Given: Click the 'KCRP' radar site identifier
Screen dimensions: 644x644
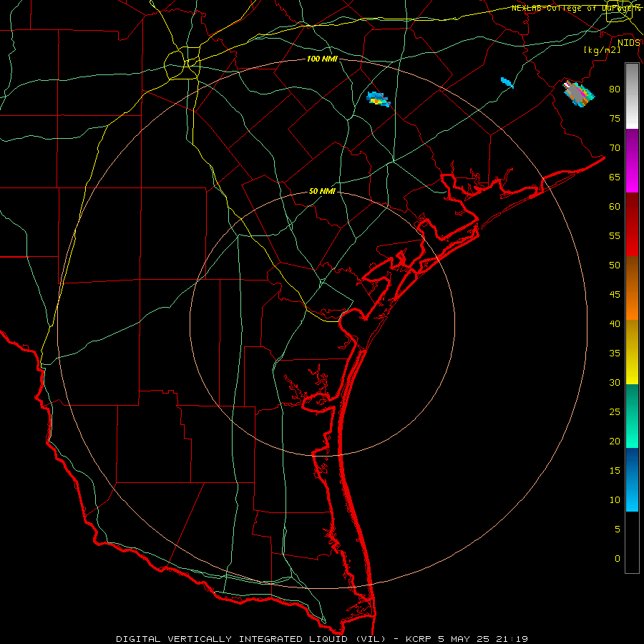Looking at the screenshot, I should pos(418,639).
